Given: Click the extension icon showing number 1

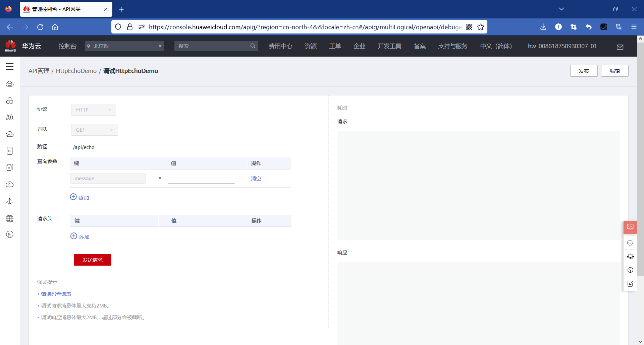Looking at the screenshot, I should coord(558,27).
